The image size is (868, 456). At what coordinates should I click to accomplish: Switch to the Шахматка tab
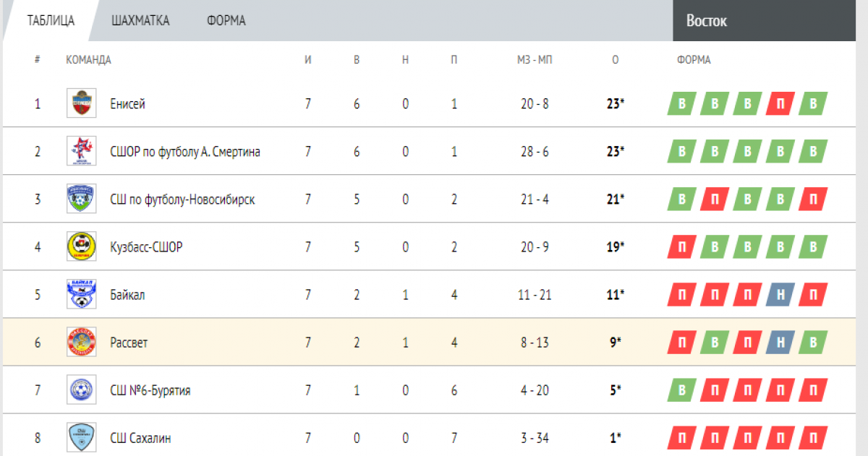140,21
